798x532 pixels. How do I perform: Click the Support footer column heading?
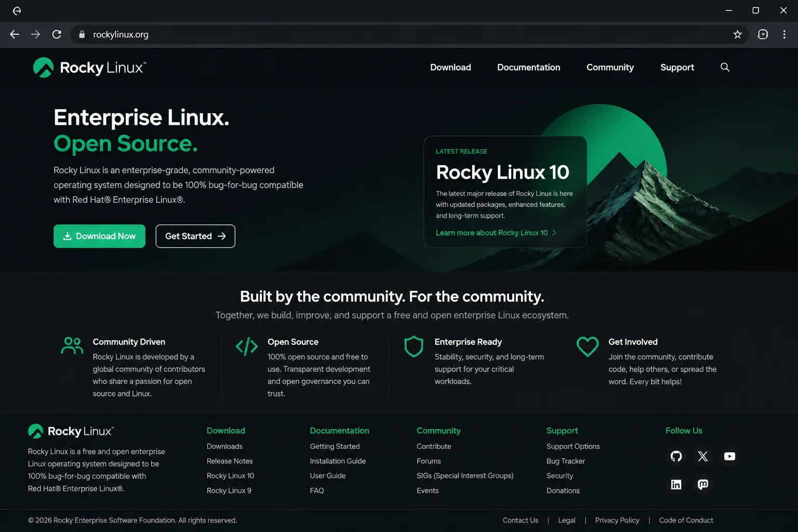562,431
